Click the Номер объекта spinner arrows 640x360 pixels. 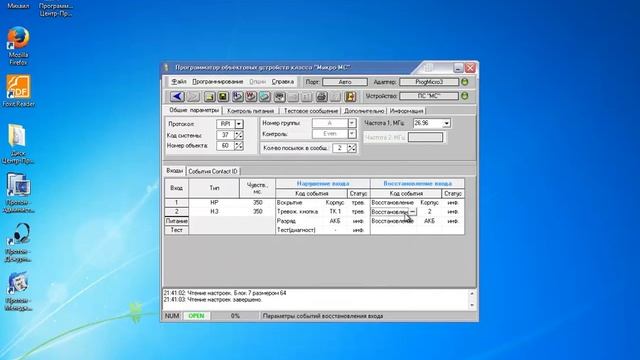point(239,146)
